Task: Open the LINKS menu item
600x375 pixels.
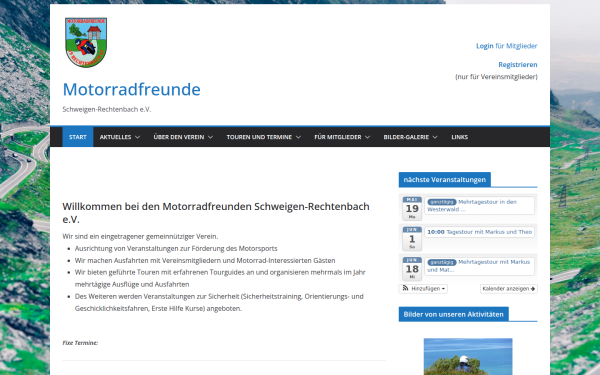Action: 460,137
